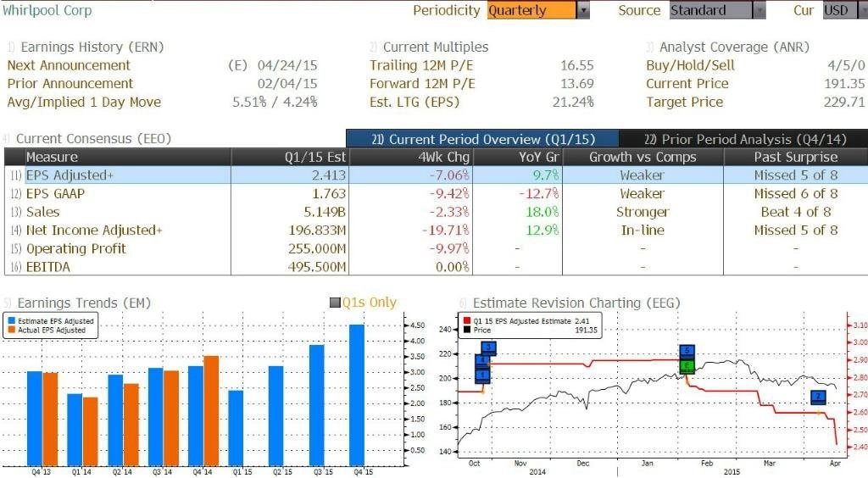868x478 pixels.
Task: Click Sales past surprise Beat 4 of 8
Action: 796,212
